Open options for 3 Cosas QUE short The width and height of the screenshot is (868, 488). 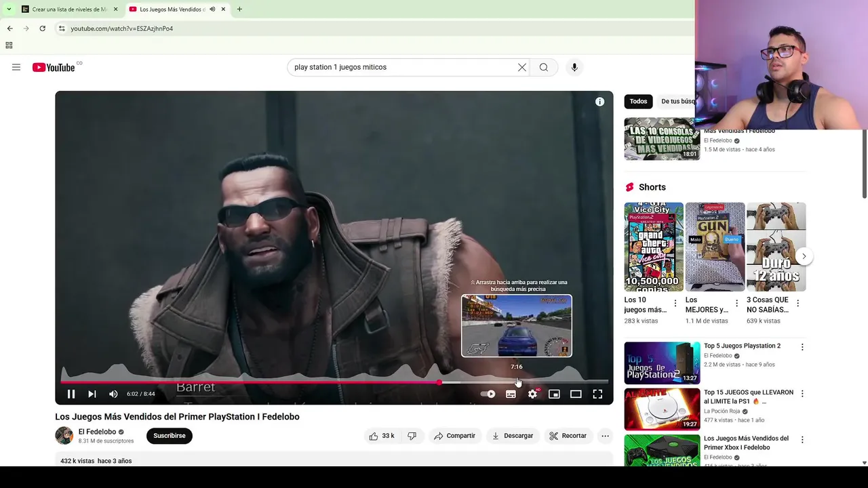pos(797,303)
